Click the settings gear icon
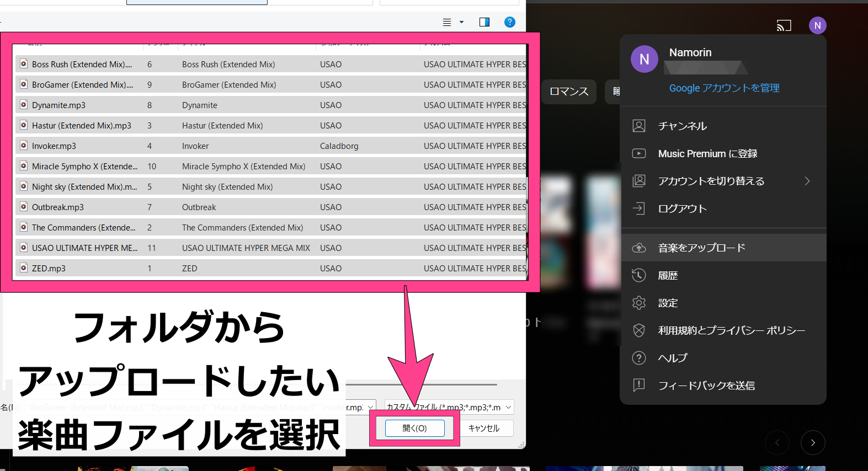This screenshot has width=868, height=471. point(639,303)
